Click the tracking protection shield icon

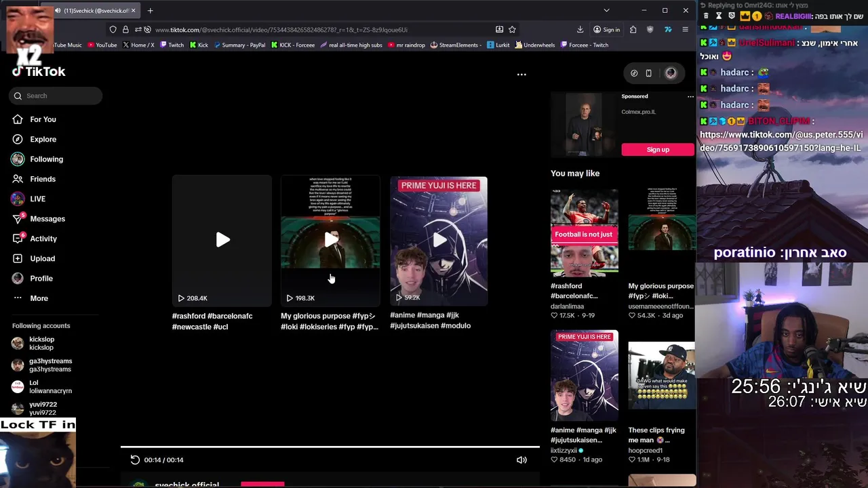point(113,29)
